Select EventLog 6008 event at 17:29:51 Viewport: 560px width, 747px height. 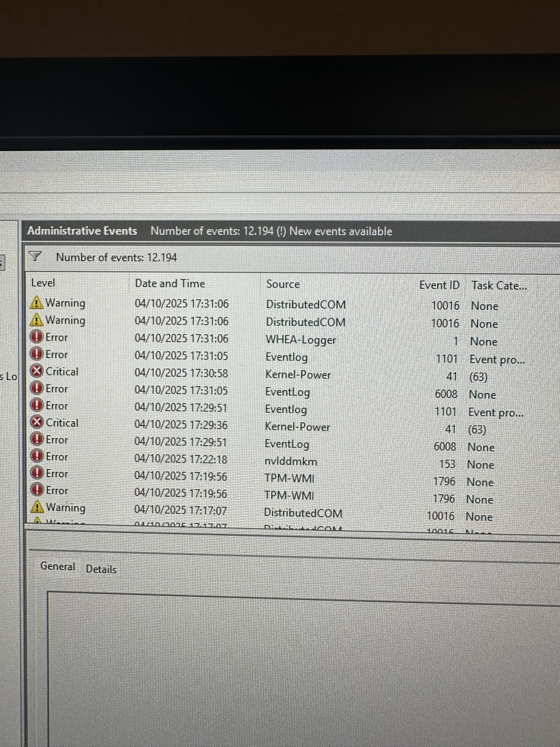287,444
